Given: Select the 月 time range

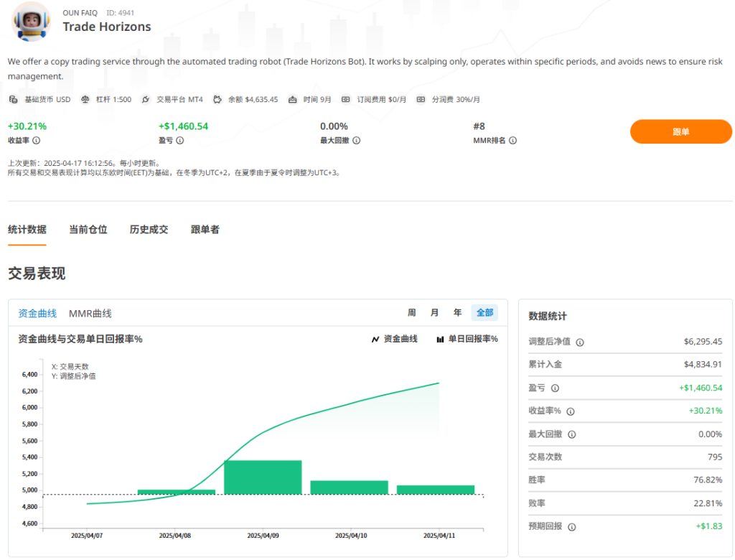Looking at the screenshot, I should [434, 313].
